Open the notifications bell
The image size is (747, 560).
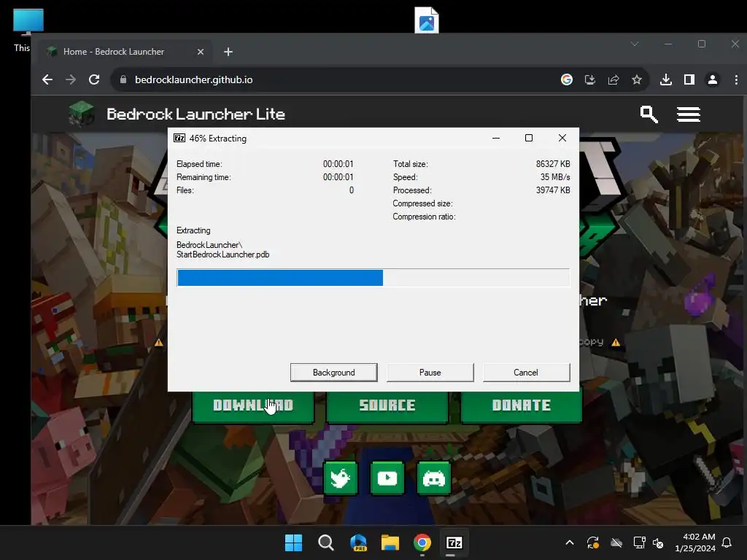click(727, 542)
